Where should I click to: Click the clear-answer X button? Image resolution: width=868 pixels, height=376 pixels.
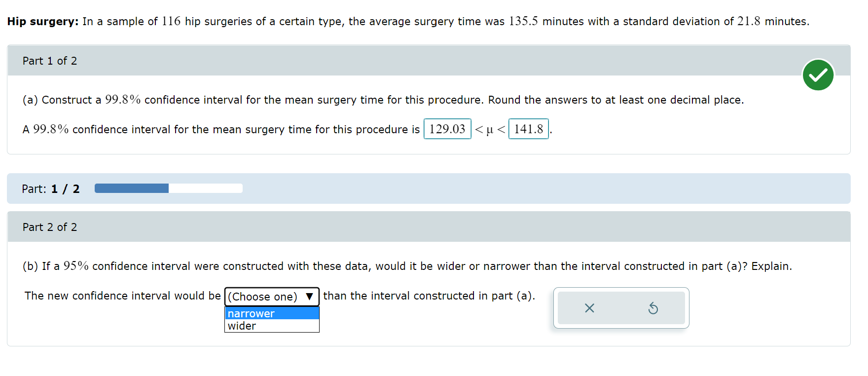(590, 308)
